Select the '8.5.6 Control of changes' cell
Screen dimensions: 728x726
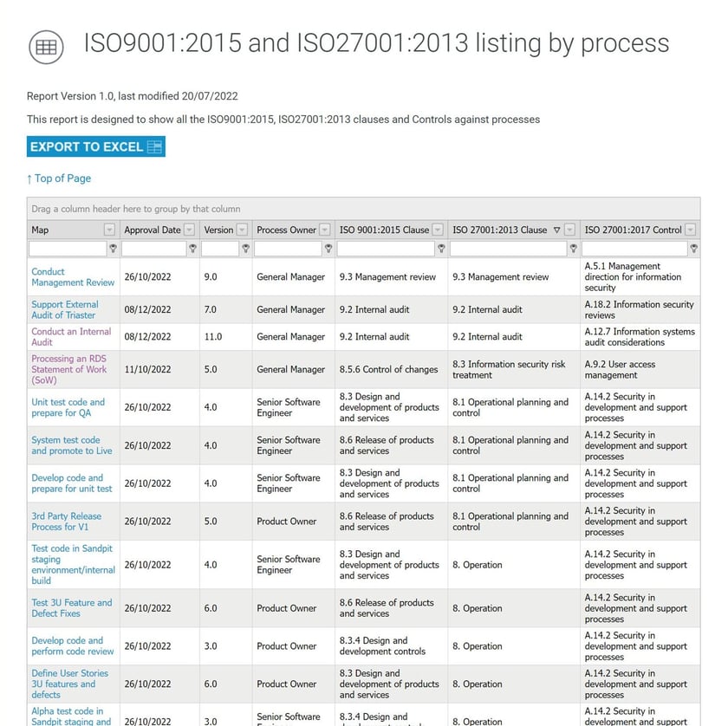click(392, 370)
